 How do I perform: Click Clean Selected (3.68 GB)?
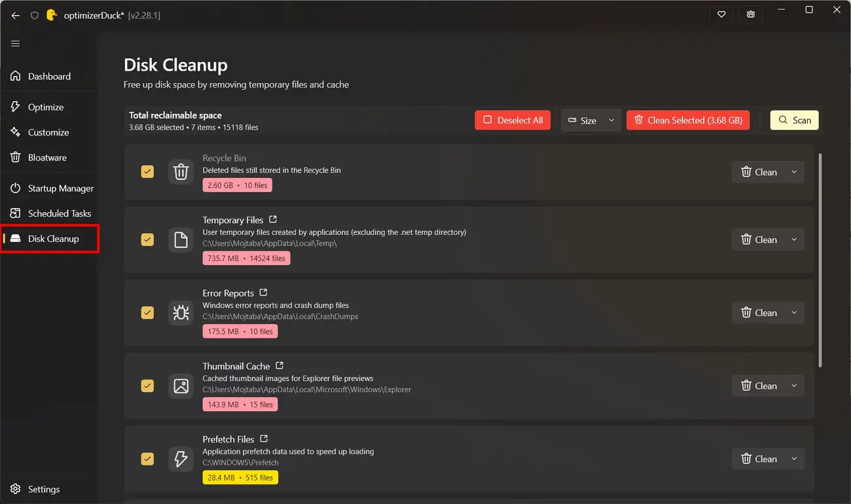tap(688, 120)
